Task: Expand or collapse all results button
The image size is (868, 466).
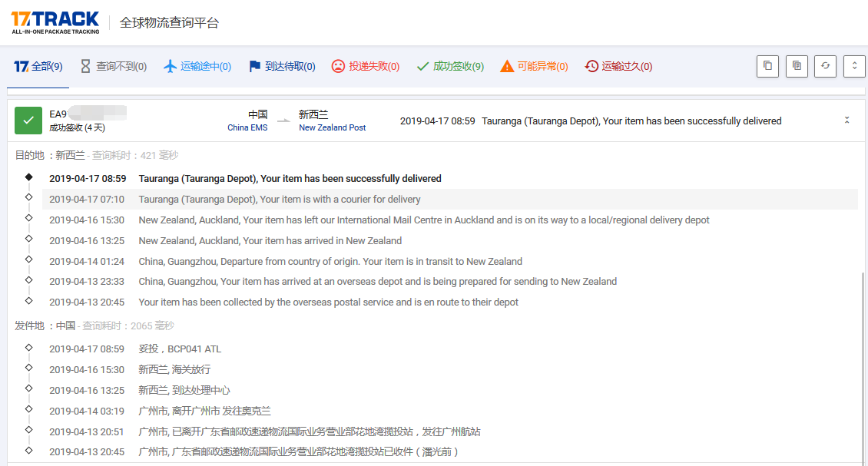Action: point(854,66)
